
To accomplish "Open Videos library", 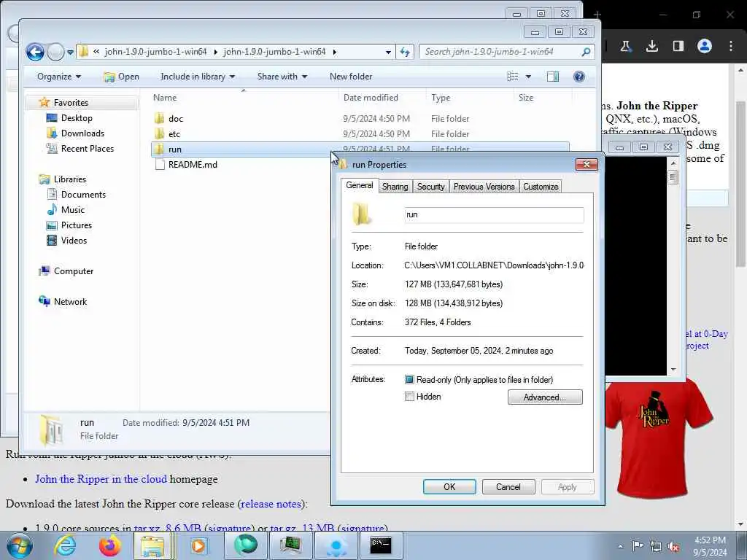I will tap(74, 240).
